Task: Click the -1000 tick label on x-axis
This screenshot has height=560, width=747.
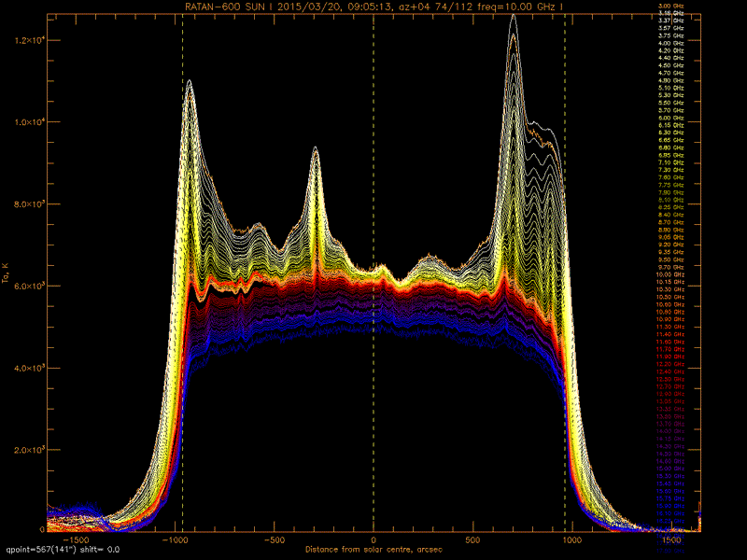Action: [175, 539]
